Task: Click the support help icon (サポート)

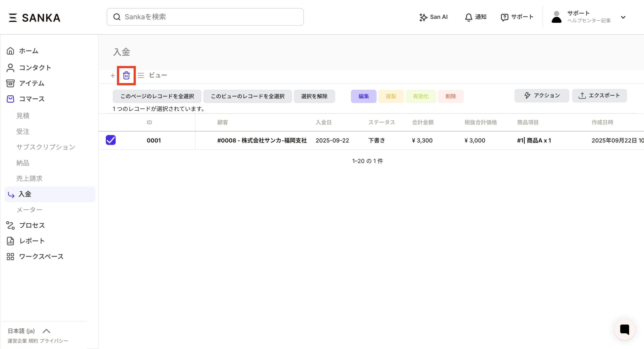Action: point(504,17)
